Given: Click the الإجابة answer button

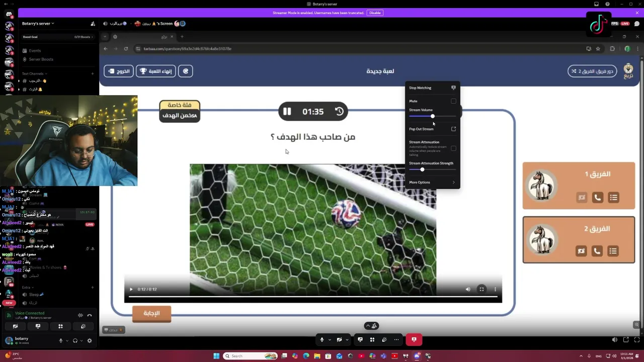Looking at the screenshot, I should point(151,313).
